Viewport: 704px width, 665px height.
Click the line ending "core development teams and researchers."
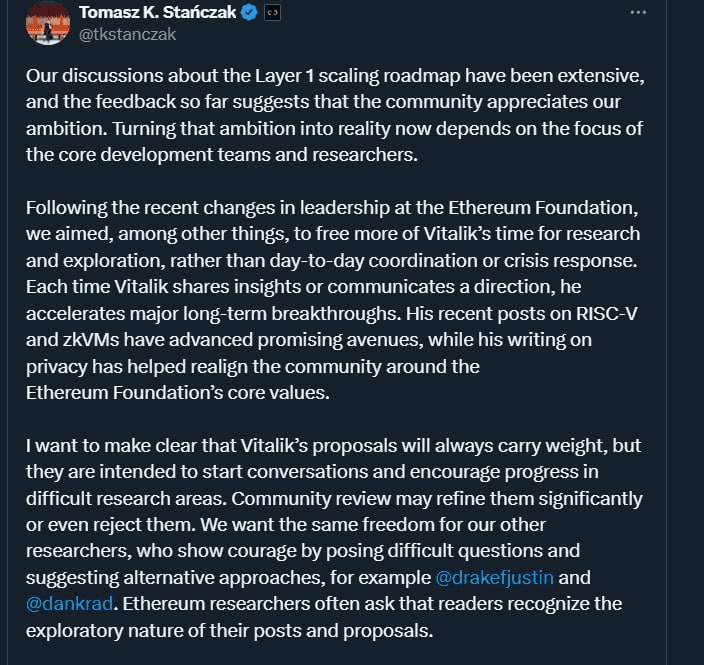point(222,155)
